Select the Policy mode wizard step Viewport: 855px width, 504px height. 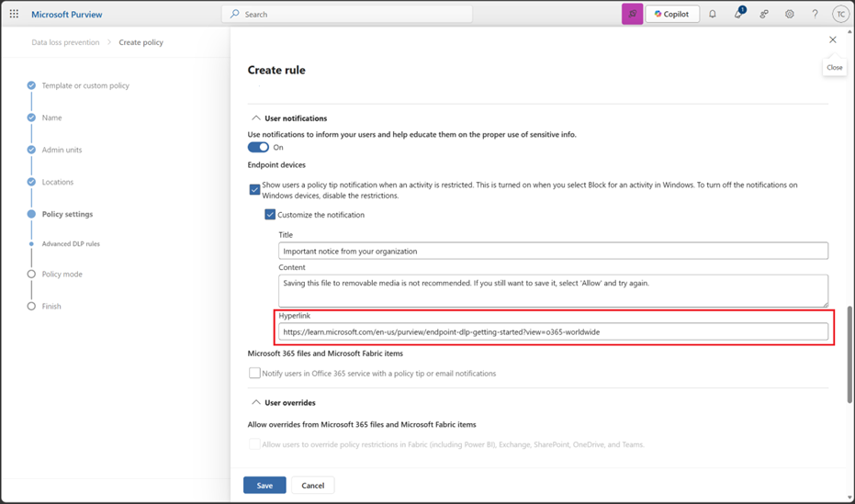click(x=62, y=274)
